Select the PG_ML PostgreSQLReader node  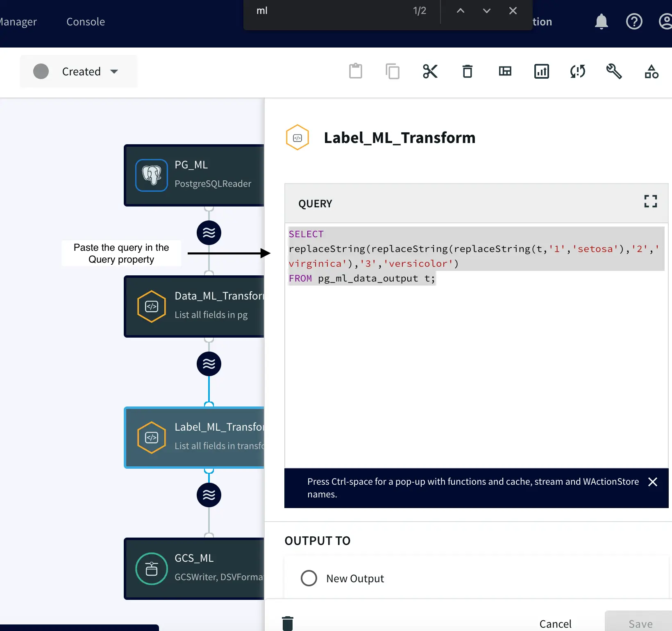(x=194, y=175)
